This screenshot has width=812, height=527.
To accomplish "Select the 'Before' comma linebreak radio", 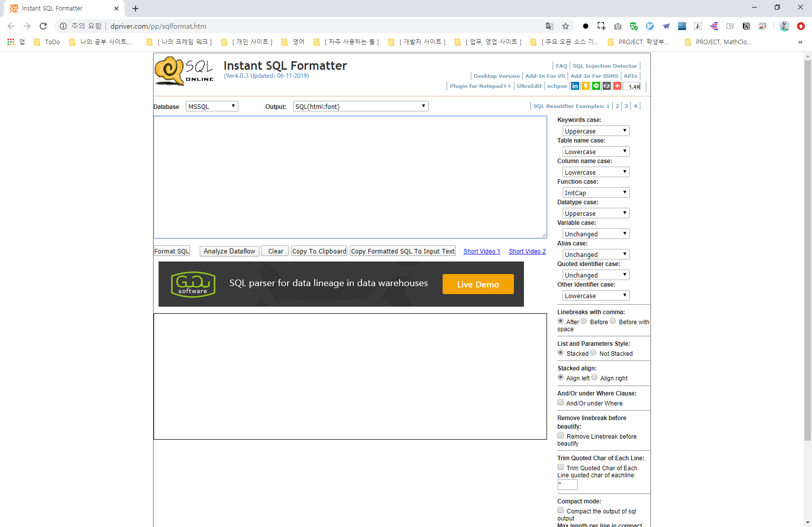I will (584, 321).
